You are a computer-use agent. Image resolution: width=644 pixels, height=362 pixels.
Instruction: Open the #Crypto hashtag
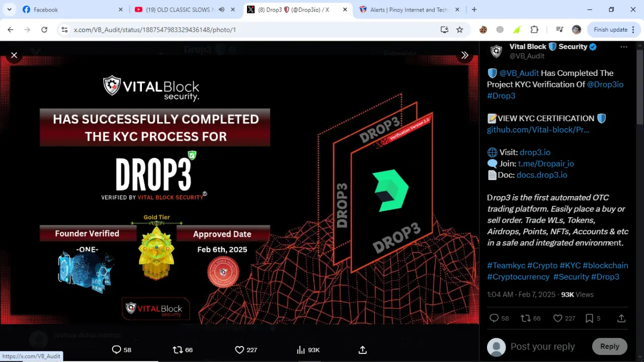(542, 265)
